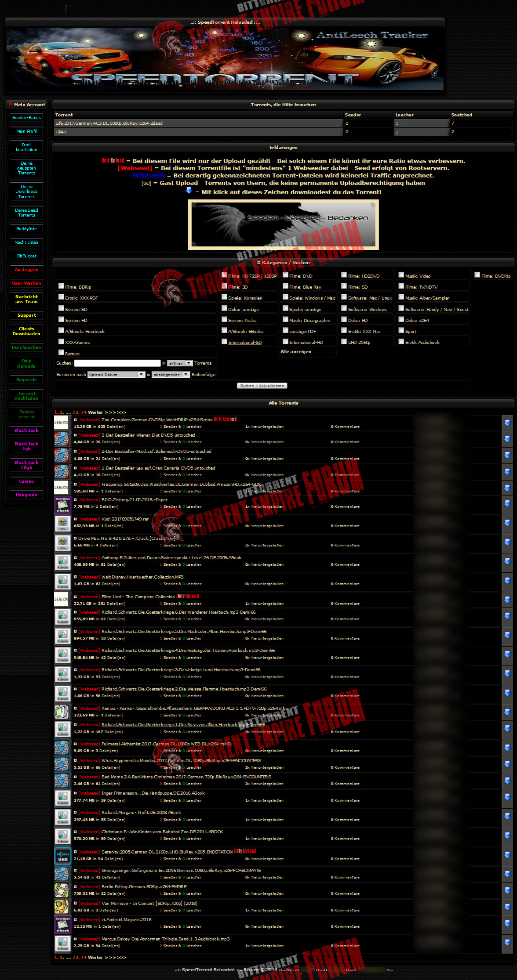Click A-Books icon of Inger.Frimansson row

(62, 798)
